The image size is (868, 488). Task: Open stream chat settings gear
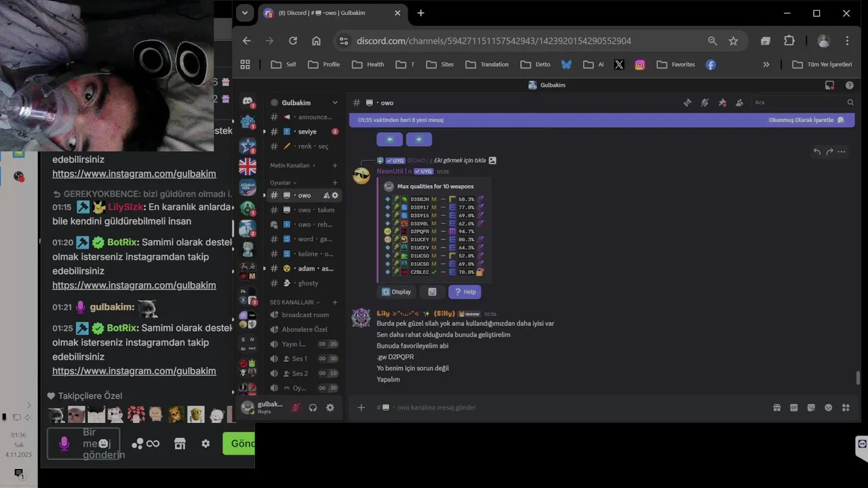tap(205, 443)
